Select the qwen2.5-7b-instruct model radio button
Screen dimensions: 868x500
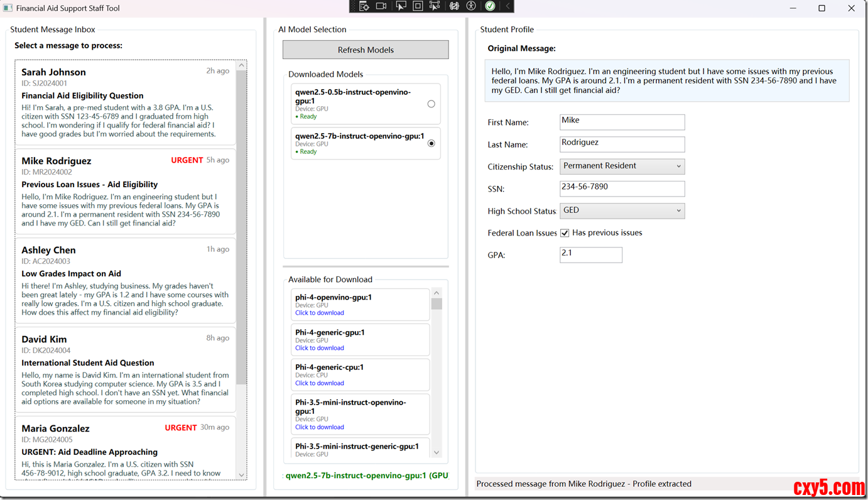tap(431, 143)
